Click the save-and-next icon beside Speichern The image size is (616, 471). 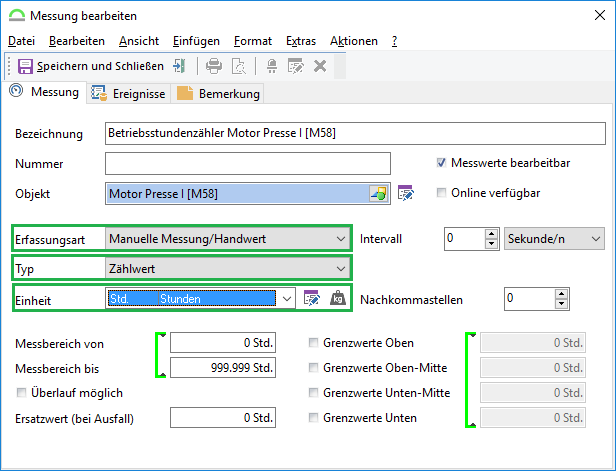(x=180, y=66)
